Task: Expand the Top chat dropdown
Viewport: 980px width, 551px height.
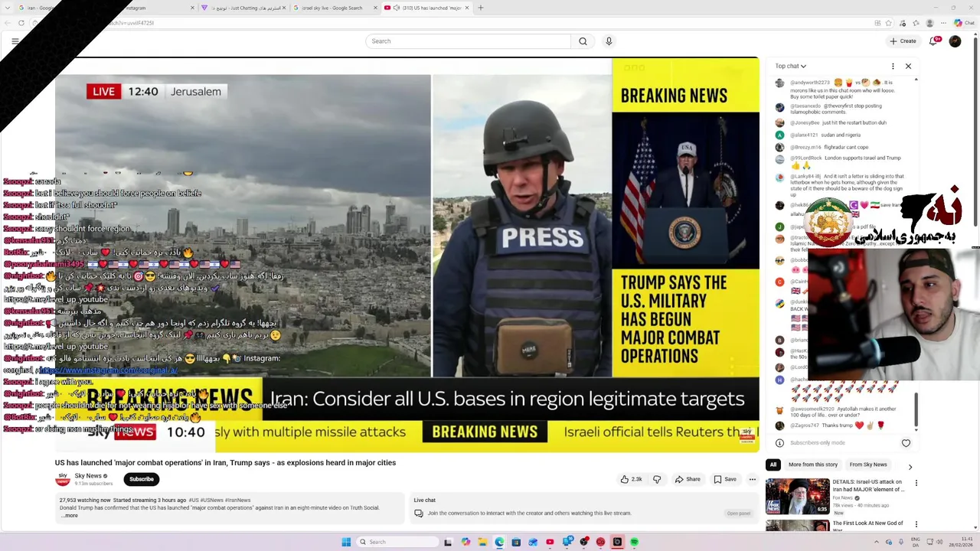Action: point(790,67)
